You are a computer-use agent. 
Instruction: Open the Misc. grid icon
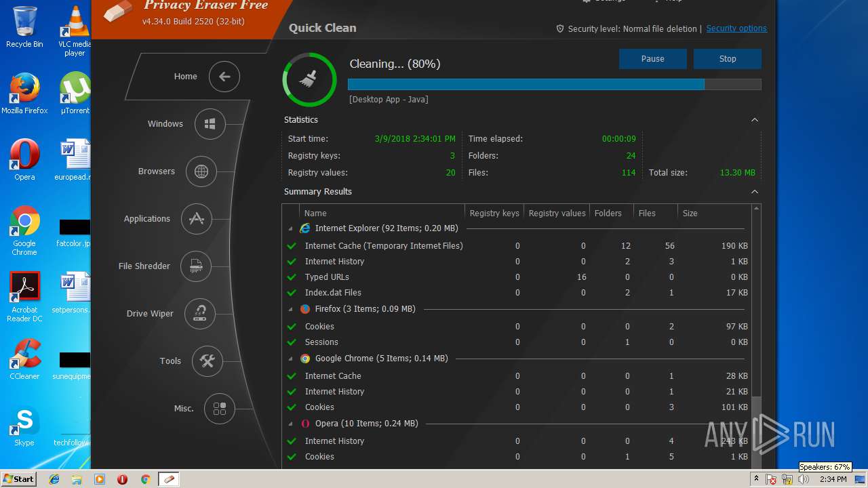[x=220, y=409]
